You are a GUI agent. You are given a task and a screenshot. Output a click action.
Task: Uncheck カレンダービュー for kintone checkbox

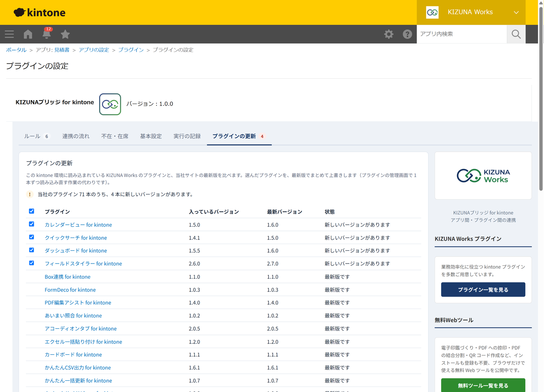31,224
